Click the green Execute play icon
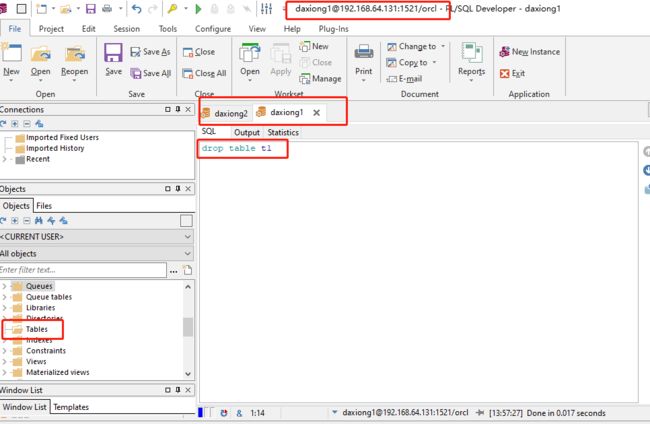Image resolution: width=650 pixels, height=424 pixels. pyautogui.click(x=198, y=9)
